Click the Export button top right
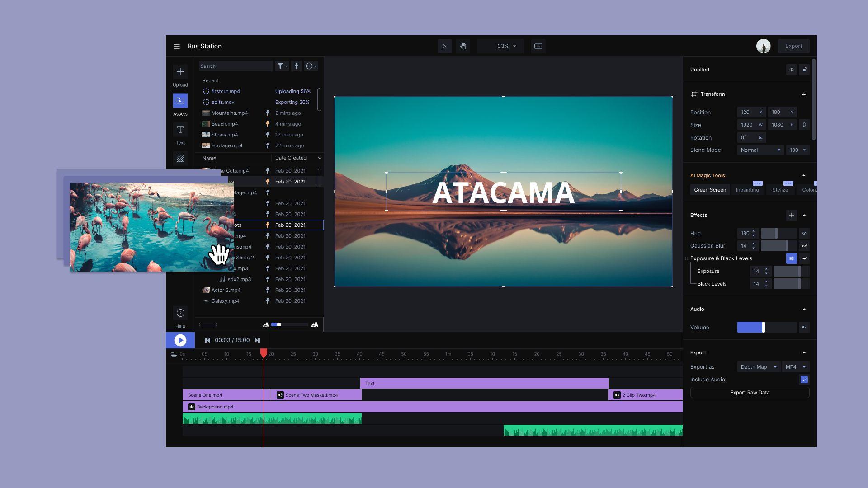This screenshot has width=868, height=488. (x=793, y=46)
